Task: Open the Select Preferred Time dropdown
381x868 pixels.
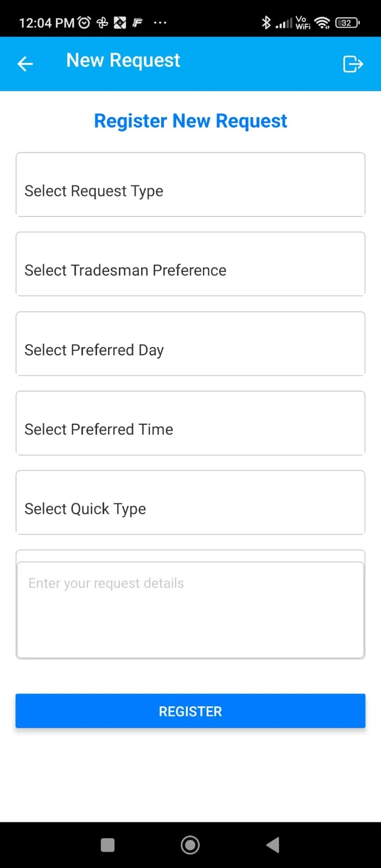Action: point(190,423)
